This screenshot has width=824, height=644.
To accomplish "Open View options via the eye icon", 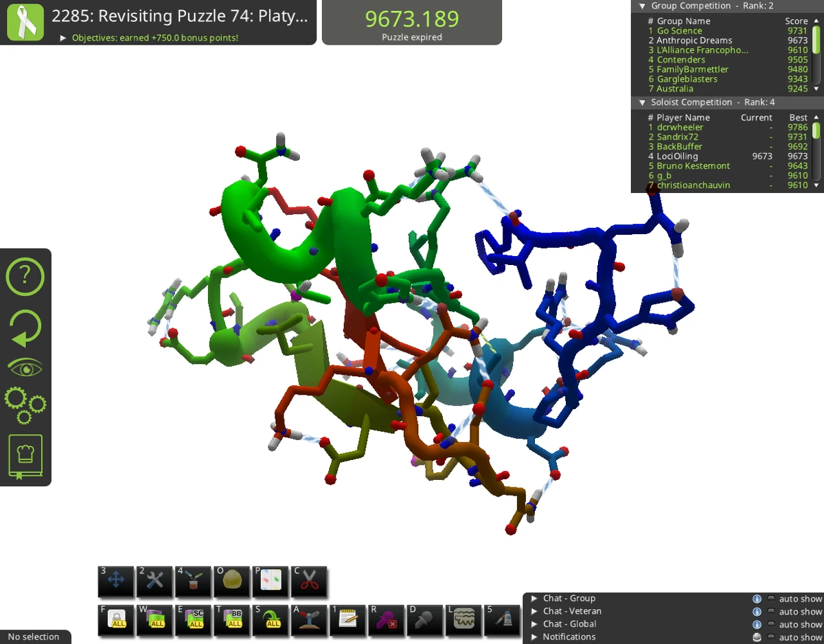I will point(25,366).
